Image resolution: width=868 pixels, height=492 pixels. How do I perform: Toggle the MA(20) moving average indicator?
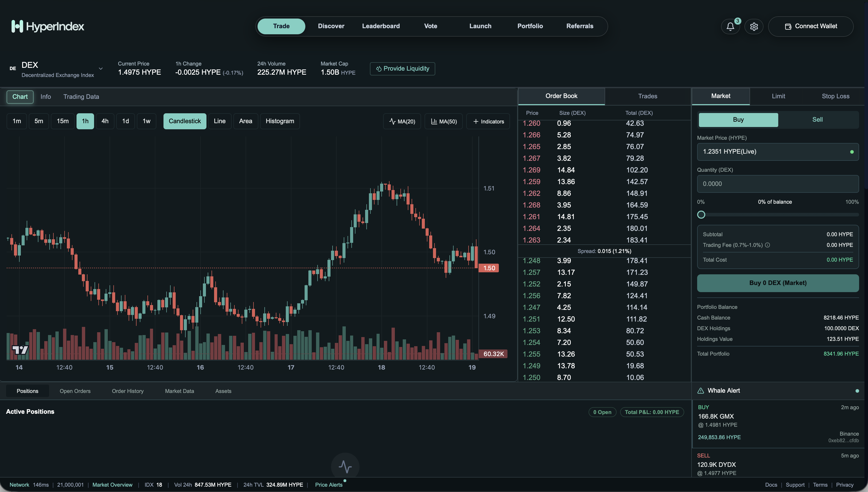(402, 121)
